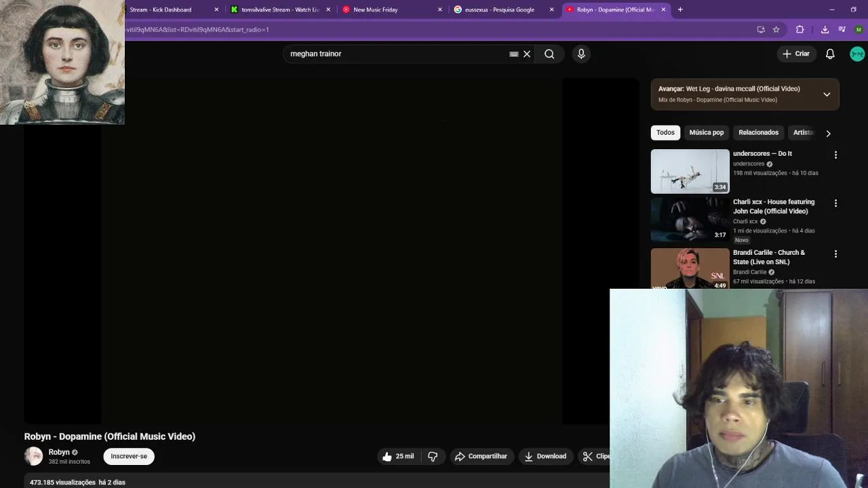Start voice search with the microphone icon
868x488 pixels.
click(x=581, y=54)
